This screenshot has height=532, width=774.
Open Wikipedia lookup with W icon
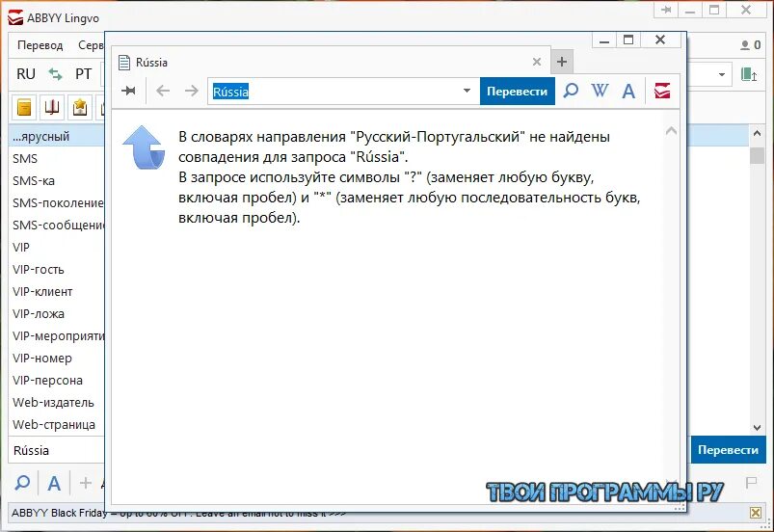coord(600,91)
